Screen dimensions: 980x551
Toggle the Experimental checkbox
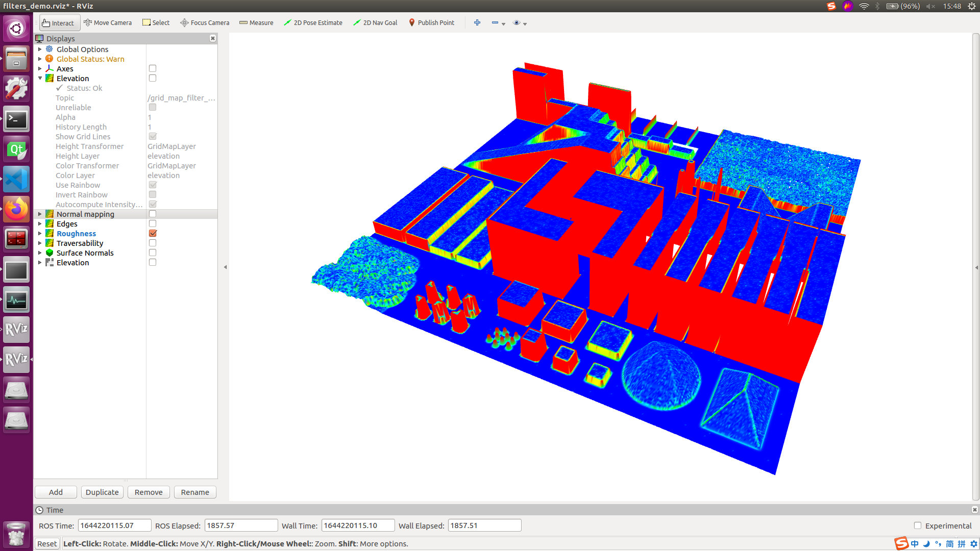coord(918,525)
